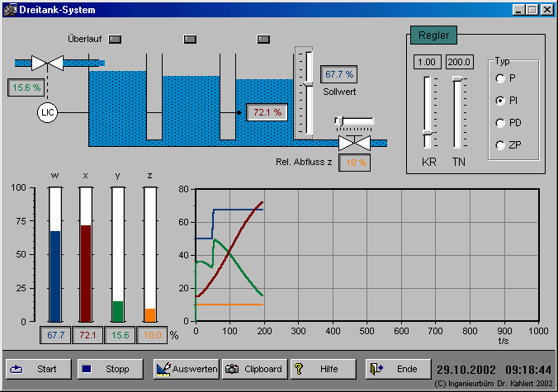The width and height of the screenshot is (558, 392).
Task: Choose the PD controller type
Action: coord(500,123)
